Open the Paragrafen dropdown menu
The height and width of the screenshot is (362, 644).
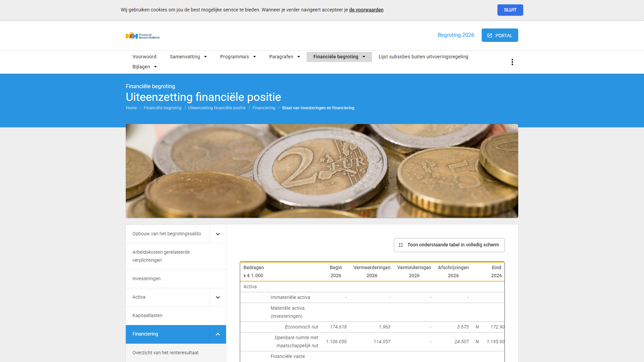pos(284,57)
